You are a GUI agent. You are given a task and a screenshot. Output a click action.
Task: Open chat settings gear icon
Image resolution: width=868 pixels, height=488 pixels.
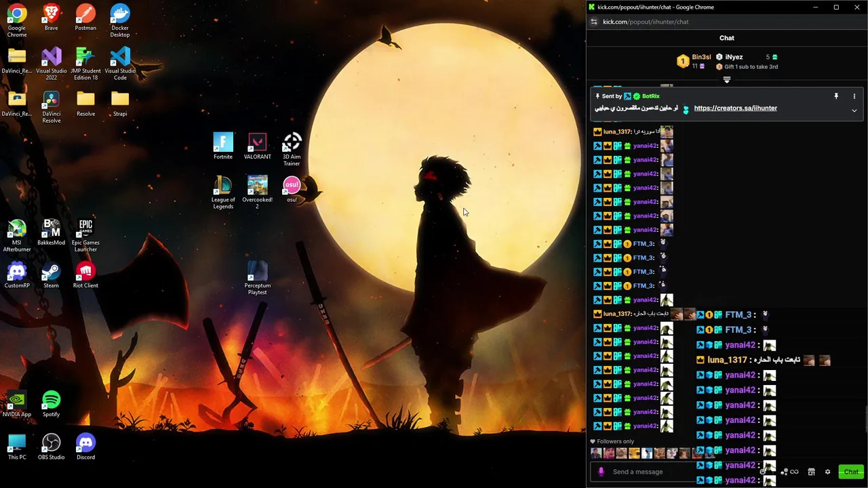tap(827, 472)
